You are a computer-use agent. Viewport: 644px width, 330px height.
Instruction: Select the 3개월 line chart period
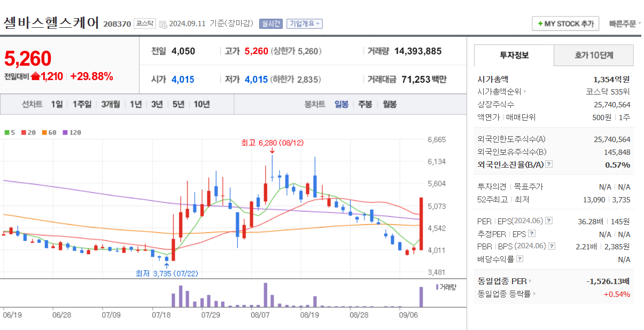(x=111, y=104)
